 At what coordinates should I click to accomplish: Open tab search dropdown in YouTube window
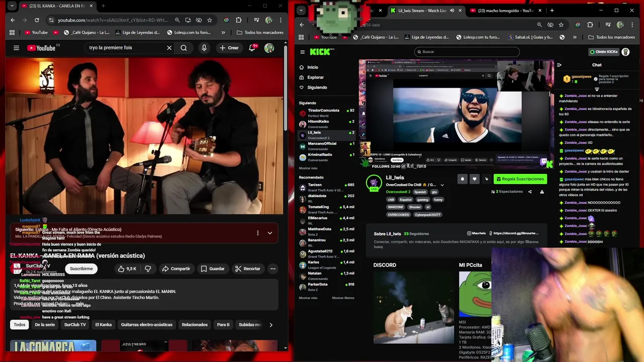point(12,6)
